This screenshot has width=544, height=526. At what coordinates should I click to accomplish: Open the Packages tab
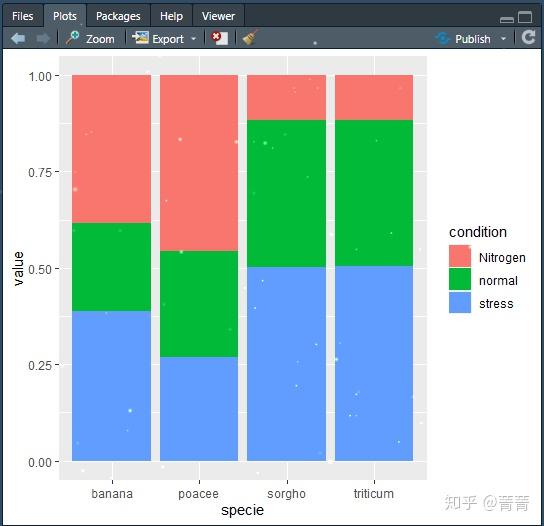(118, 16)
